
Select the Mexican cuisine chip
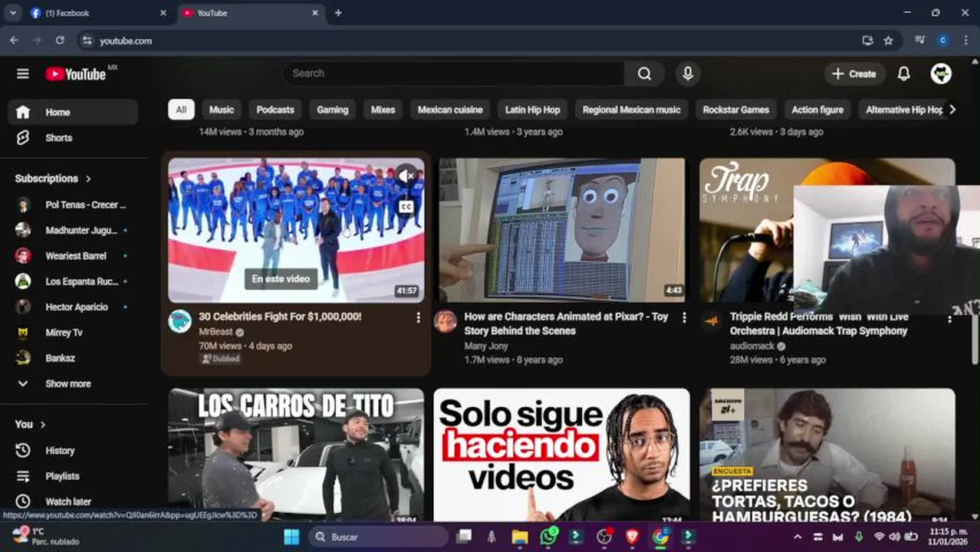click(x=450, y=110)
